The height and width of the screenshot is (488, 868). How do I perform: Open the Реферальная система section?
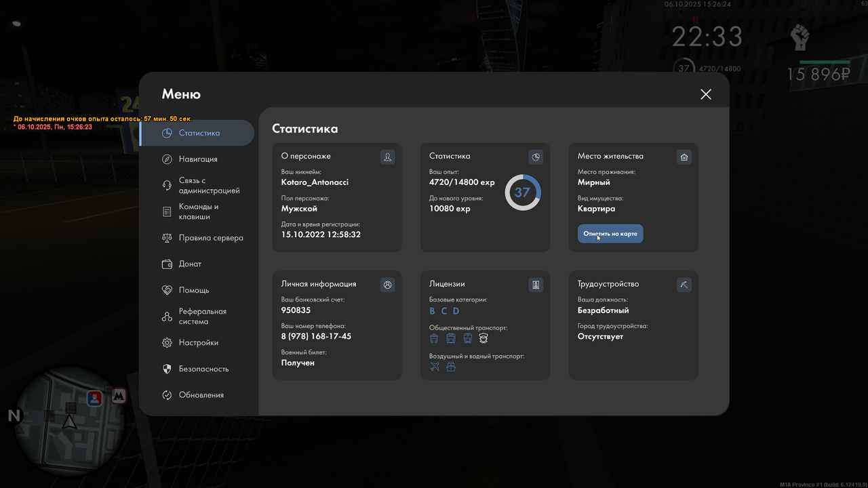(x=197, y=317)
